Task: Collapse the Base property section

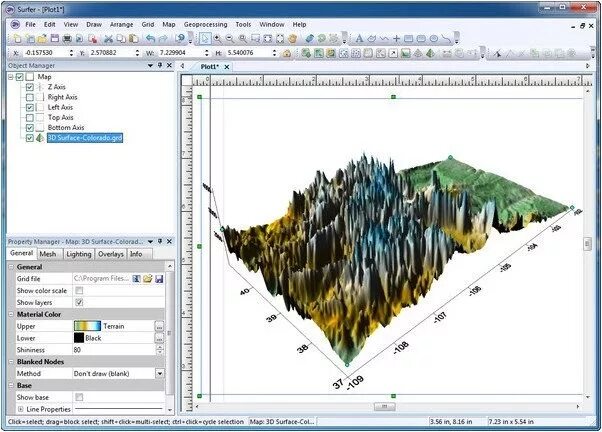Action: click(x=11, y=386)
